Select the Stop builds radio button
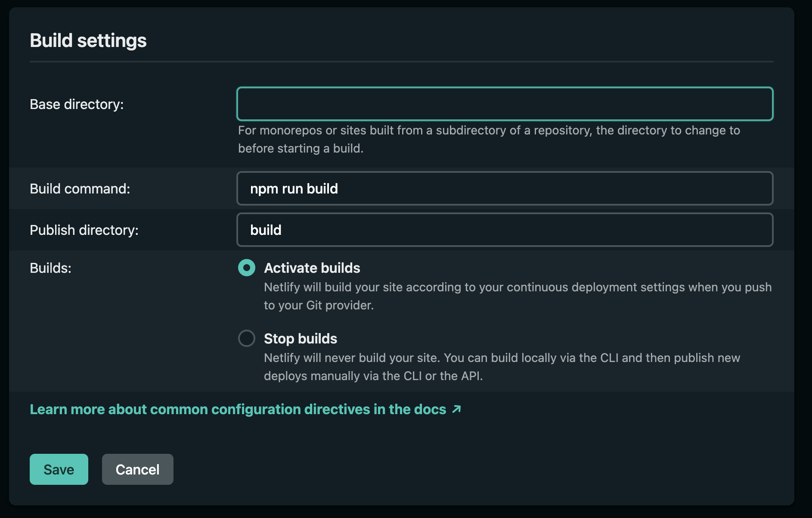812x518 pixels. (x=247, y=338)
